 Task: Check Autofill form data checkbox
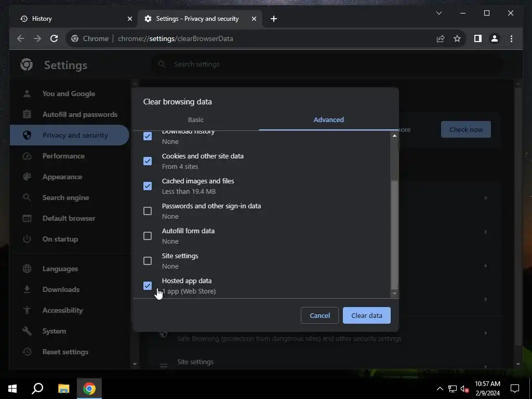tap(147, 236)
